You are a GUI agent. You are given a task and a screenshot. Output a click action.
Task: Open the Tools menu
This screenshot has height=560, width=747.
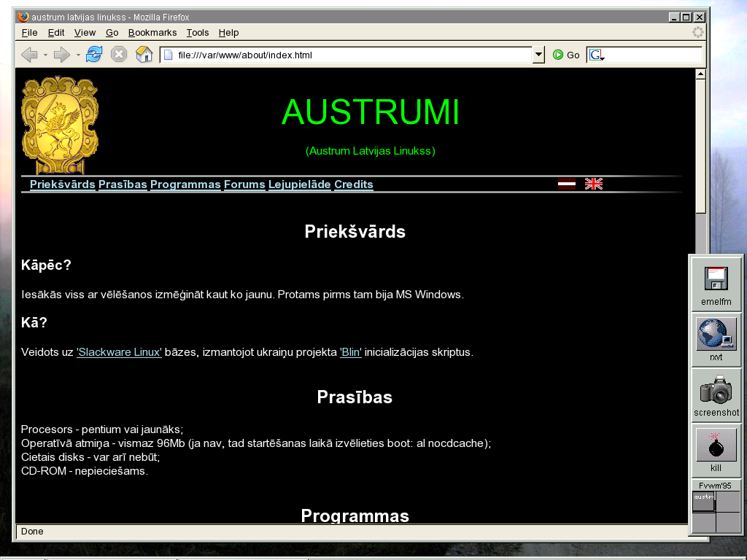[198, 32]
